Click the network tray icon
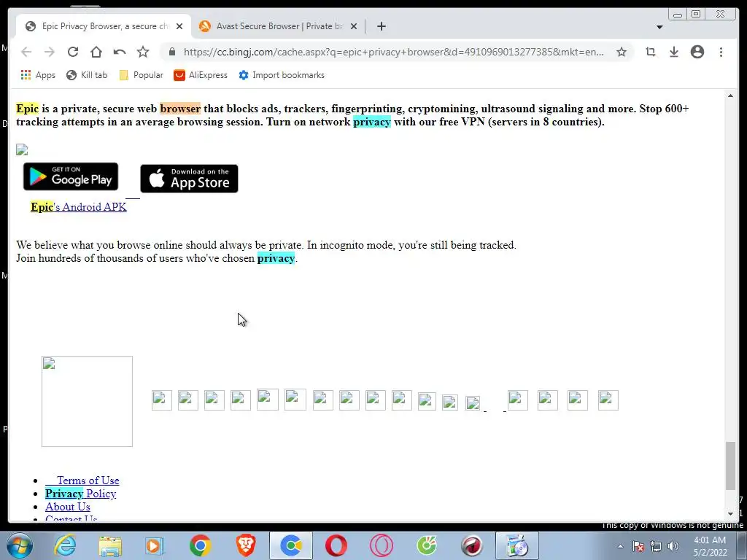747x560 pixels. pos(656,547)
